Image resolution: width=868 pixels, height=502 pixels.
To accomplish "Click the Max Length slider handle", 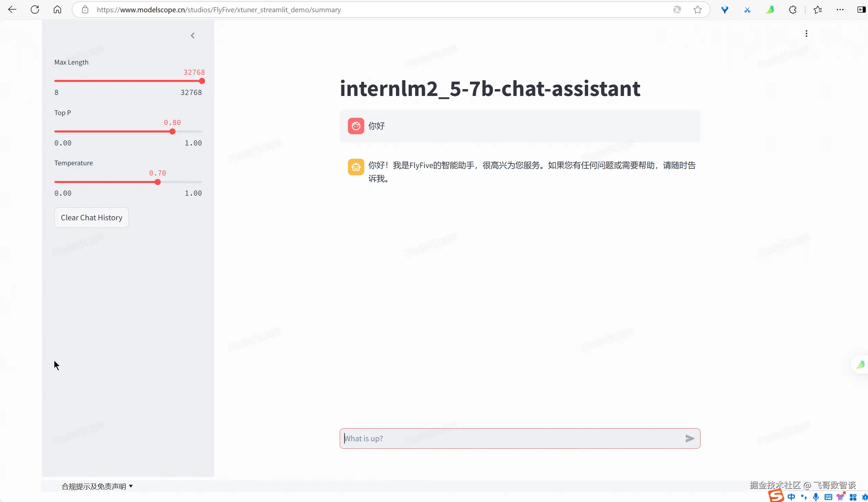I will click(x=202, y=81).
